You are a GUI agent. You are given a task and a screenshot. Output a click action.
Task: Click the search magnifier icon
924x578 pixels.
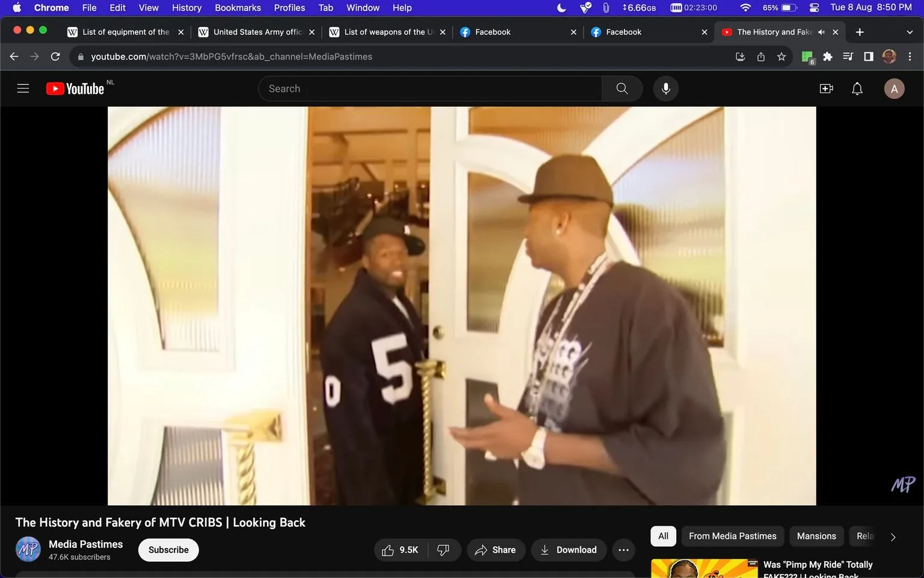pos(622,88)
